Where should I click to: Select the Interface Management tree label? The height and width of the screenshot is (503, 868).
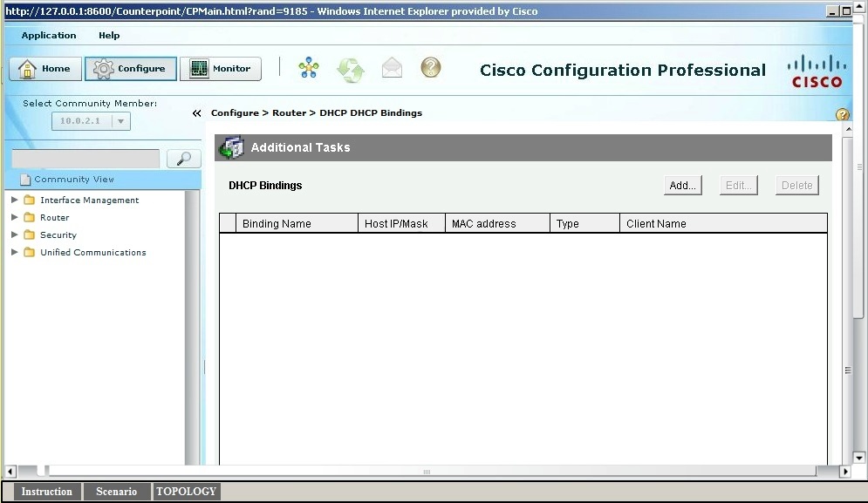click(x=89, y=201)
